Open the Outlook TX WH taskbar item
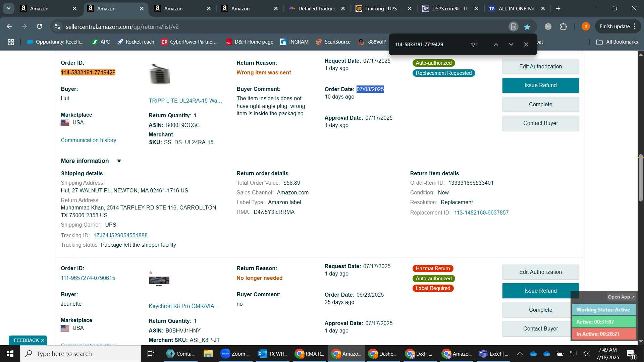 pyautogui.click(x=273, y=354)
